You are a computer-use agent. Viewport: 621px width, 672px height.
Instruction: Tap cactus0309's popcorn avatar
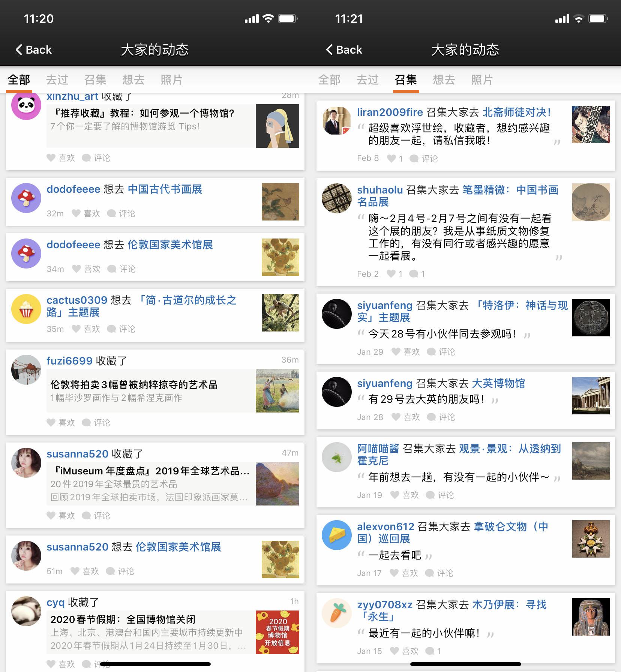point(26,309)
